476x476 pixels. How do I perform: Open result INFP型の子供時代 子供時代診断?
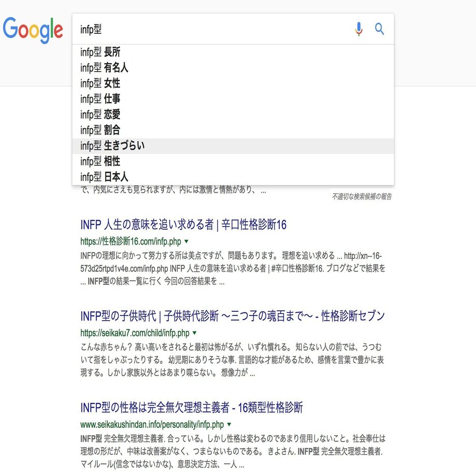tap(233, 316)
